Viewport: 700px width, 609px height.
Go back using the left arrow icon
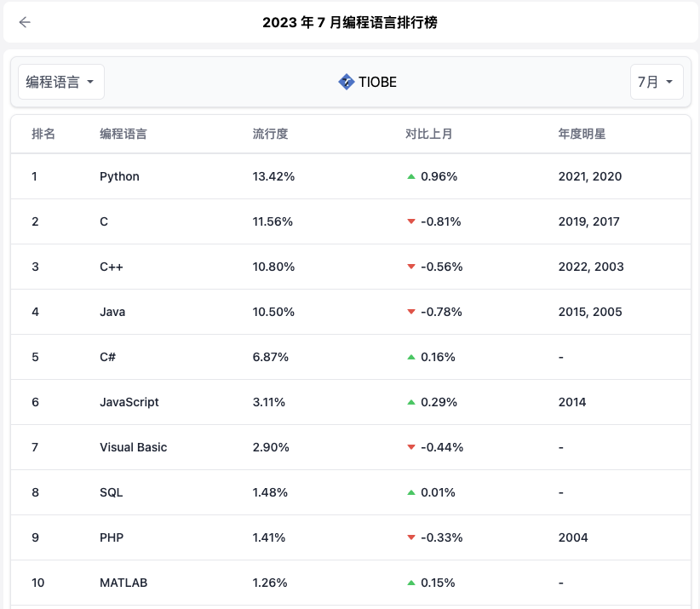pyautogui.click(x=25, y=22)
